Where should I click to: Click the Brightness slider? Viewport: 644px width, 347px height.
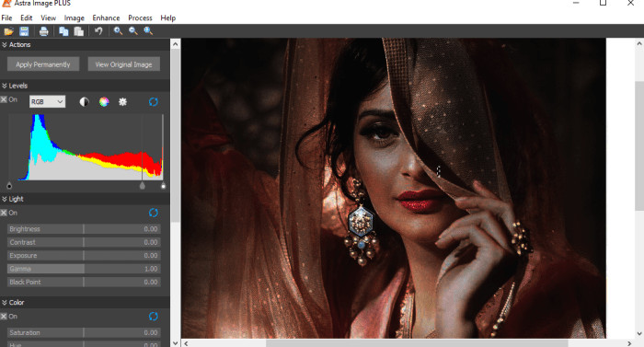coord(84,229)
